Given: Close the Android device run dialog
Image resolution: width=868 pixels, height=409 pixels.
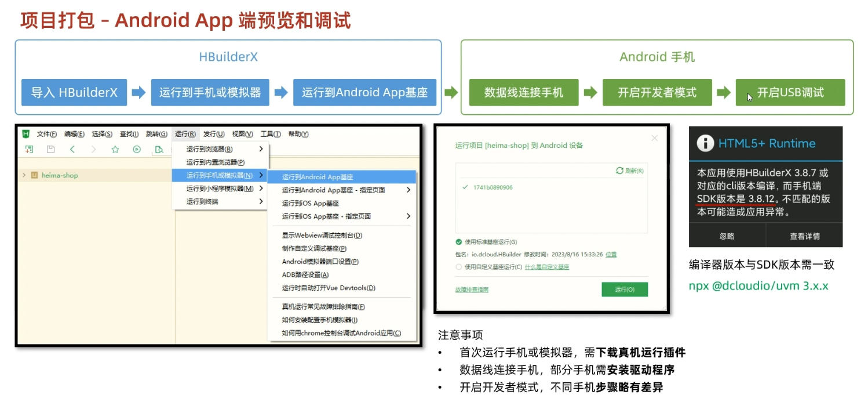Looking at the screenshot, I should [655, 138].
